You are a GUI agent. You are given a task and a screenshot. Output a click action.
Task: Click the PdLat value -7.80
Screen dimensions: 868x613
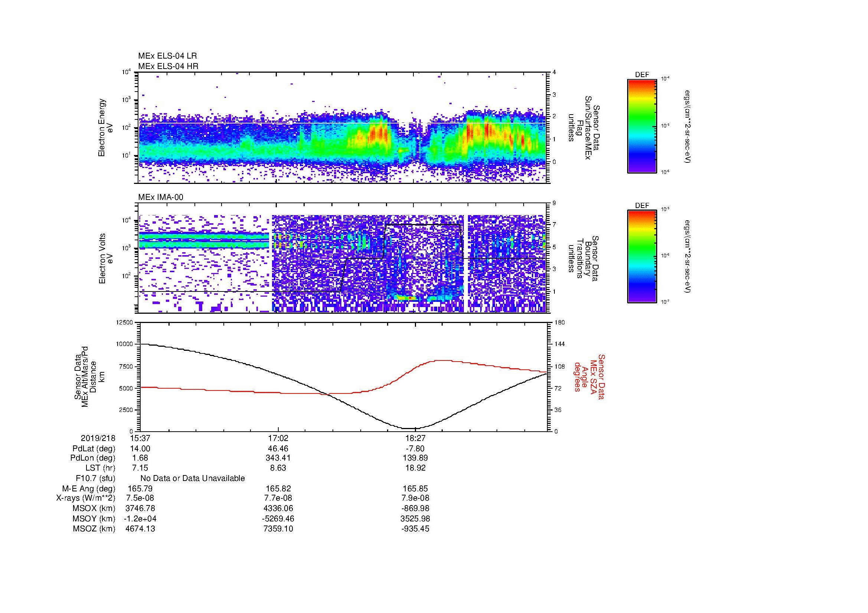415,449
